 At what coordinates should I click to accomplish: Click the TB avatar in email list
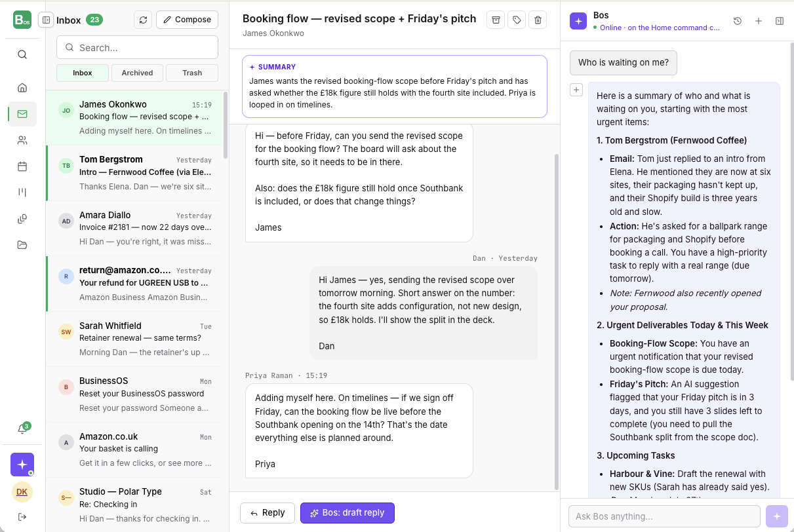pos(66,166)
